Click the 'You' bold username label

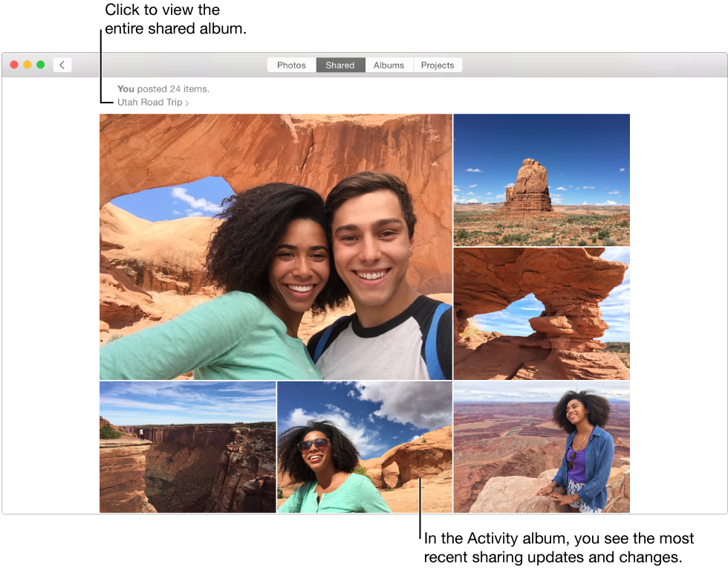click(x=126, y=88)
